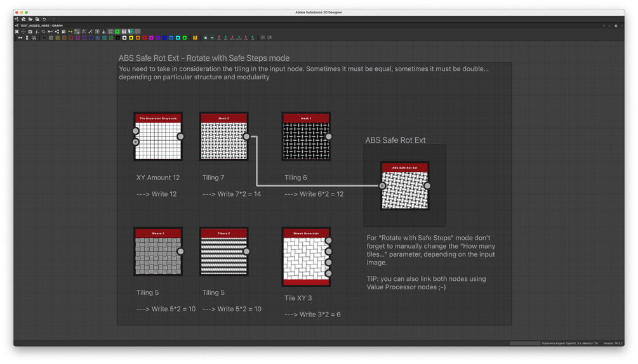Select the bright green-bordered node swatch at row end
The image size is (638, 364).
coord(185,38)
